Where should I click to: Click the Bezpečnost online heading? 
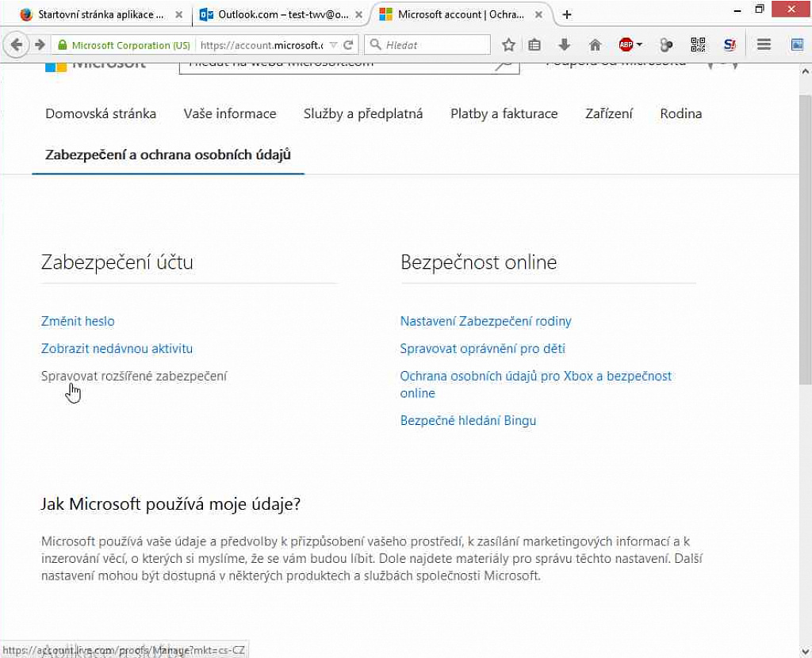click(x=478, y=262)
